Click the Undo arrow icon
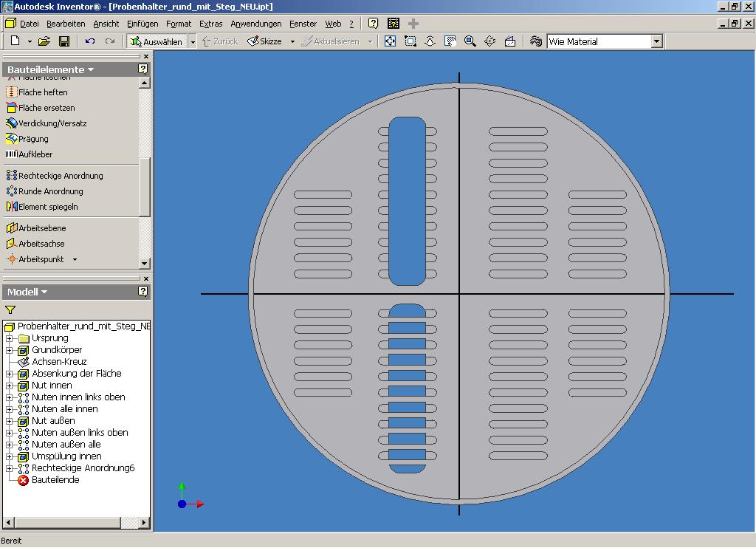The image size is (756, 548). pyautogui.click(x=90, y=41)
